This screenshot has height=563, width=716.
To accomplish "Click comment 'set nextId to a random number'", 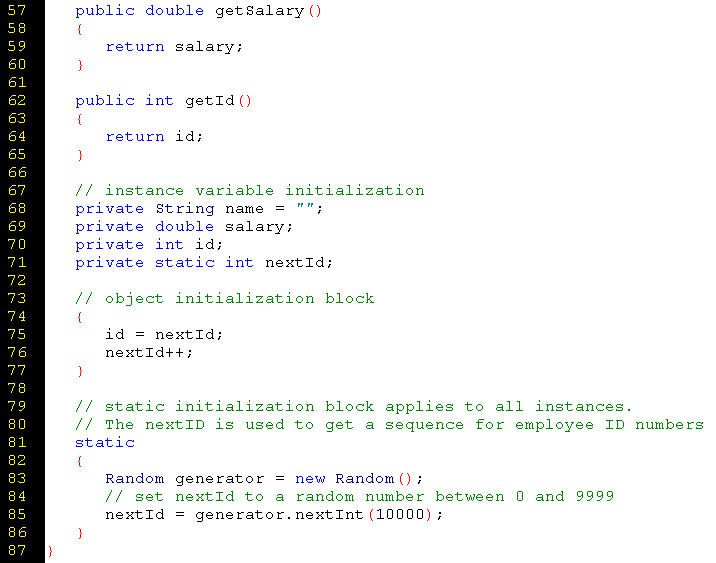I will [x=359, y=496].
